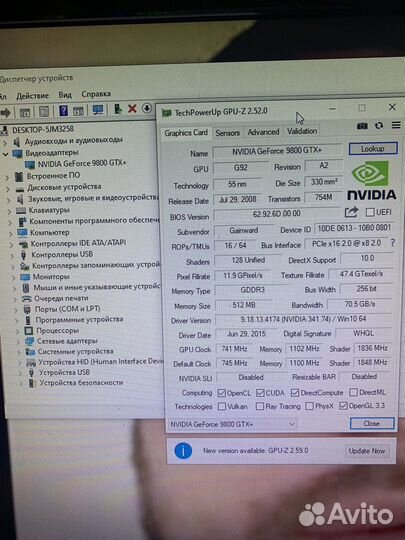Click the GPU-Z screenshot camera icon
Screen dimensions: 405x540
(362, 126)
